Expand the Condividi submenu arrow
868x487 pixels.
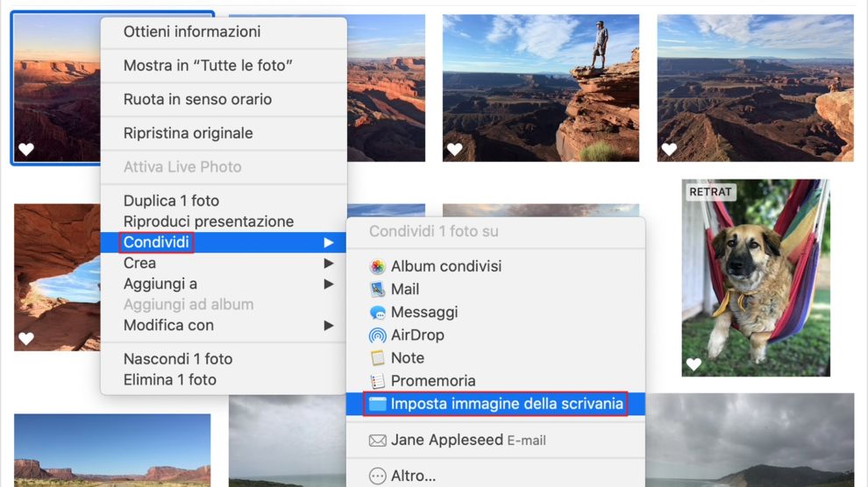click(x=329, y=243)
